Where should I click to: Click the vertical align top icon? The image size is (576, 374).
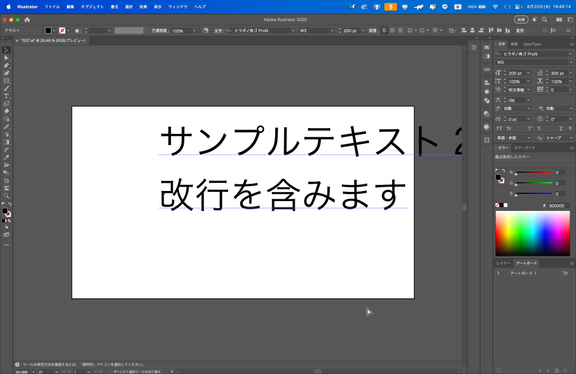click(491, 30)
